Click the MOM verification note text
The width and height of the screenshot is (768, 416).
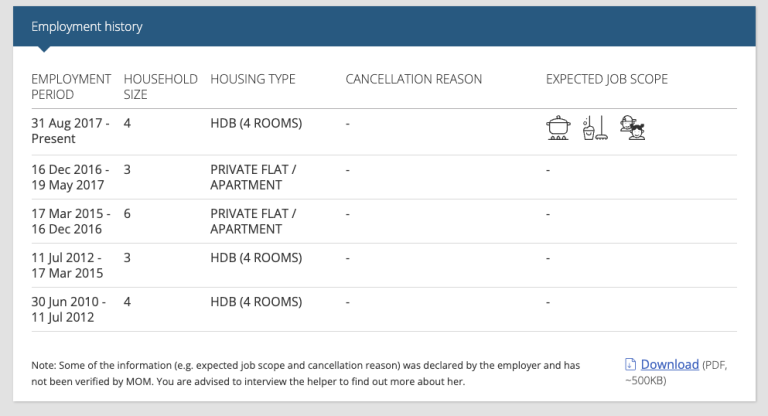point(306,373)
